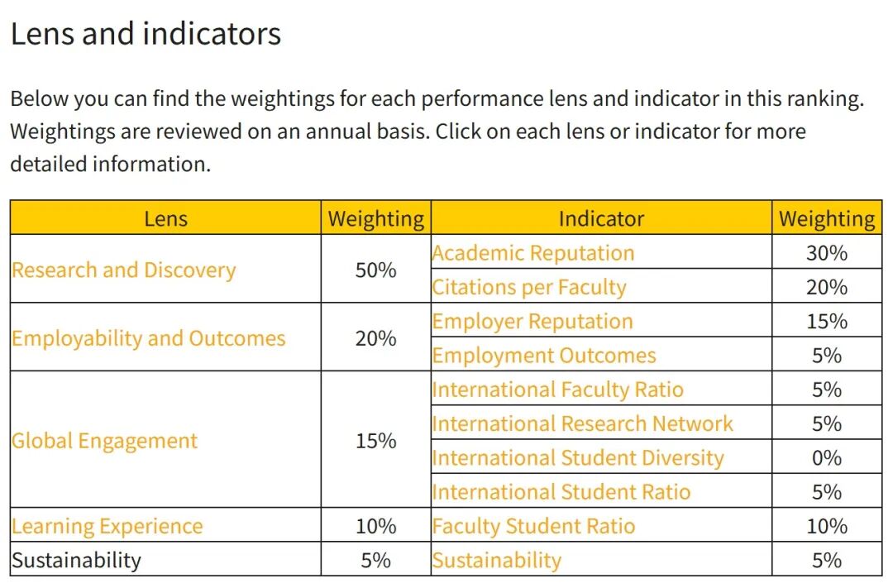Click the International Student Diversity link
Screen dimensions: 893x588
click(578, 458)
